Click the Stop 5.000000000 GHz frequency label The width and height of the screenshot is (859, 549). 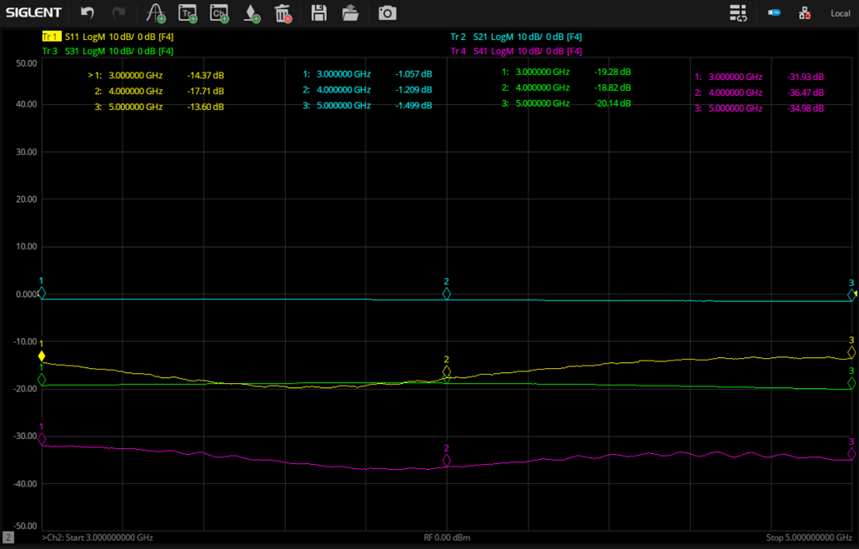pos(809,537)
